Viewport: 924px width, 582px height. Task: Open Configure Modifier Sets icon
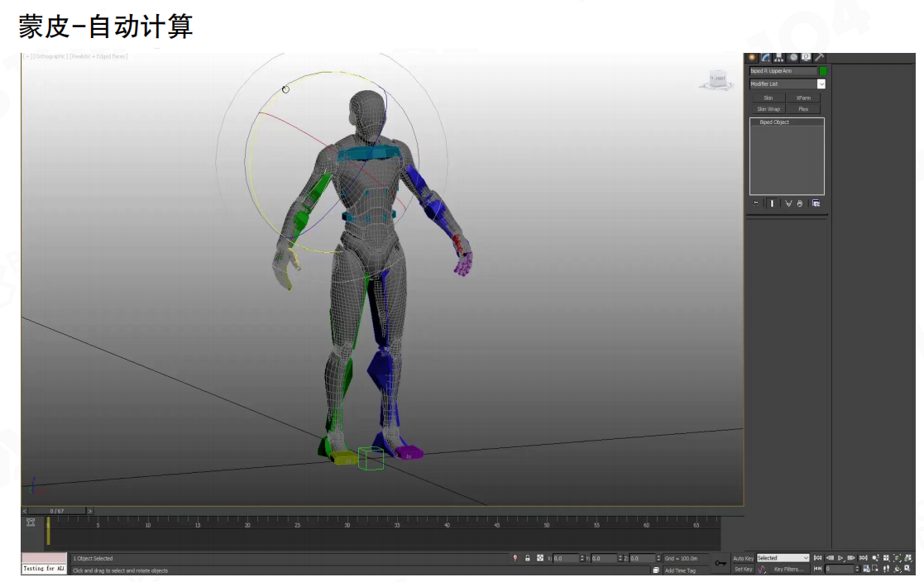816,203
